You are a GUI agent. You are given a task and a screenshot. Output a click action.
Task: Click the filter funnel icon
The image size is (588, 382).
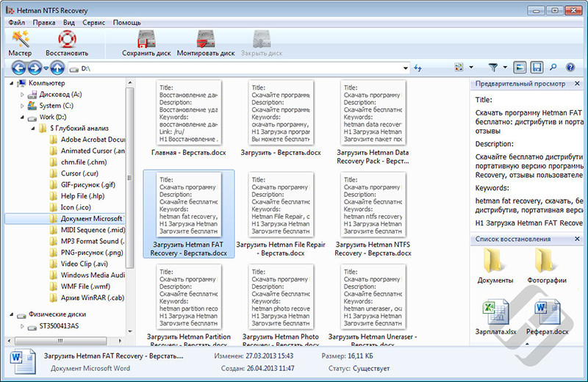click(493, 68)
